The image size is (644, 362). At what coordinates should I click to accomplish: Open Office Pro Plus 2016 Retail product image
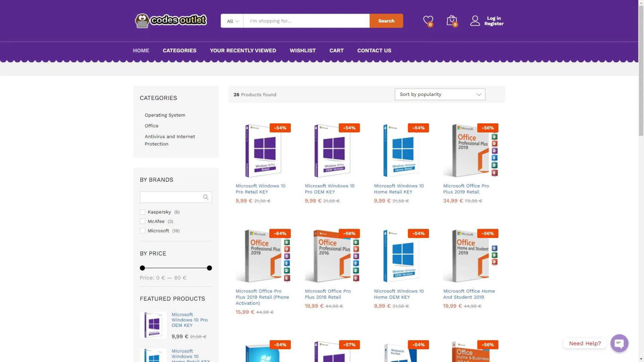pyautogui.click(x=332, y=256)
